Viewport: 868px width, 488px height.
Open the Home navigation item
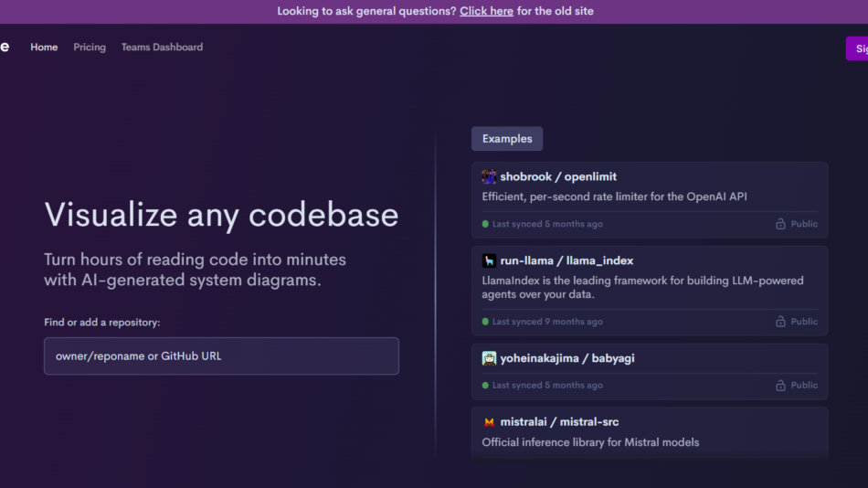[44, 48]
